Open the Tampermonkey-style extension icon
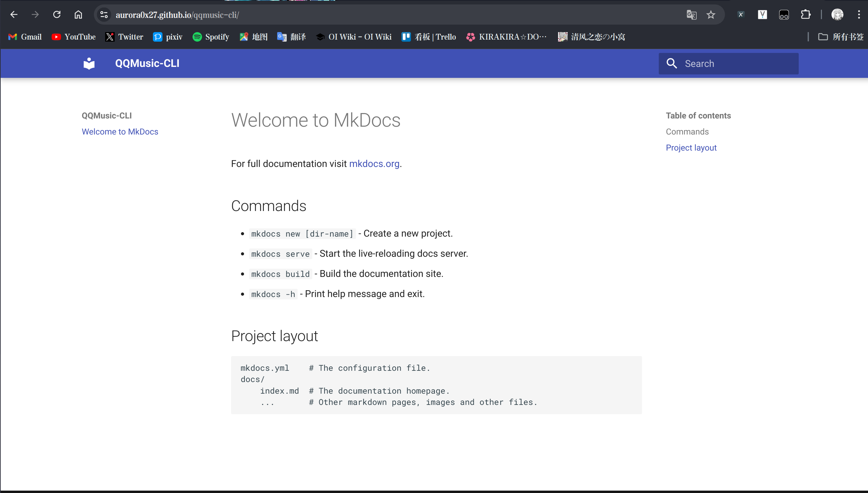 coord(784,15)
